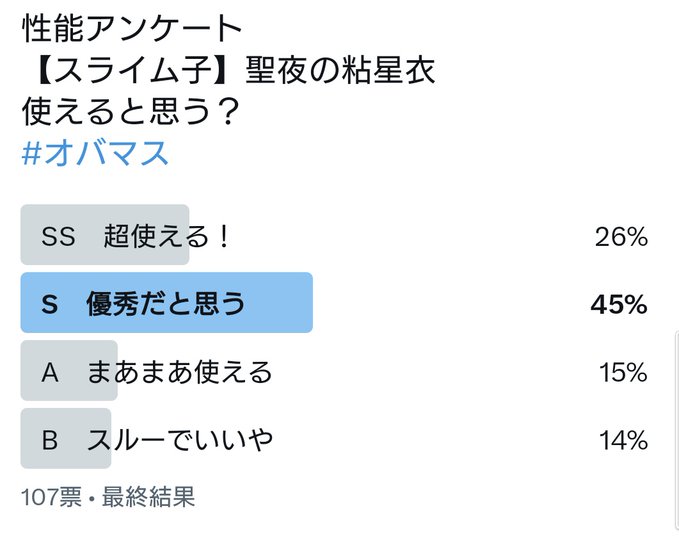This screenshot has width=679, height=536.
Task: Click the scrollbar at the right edge
Action: point(676,431)
